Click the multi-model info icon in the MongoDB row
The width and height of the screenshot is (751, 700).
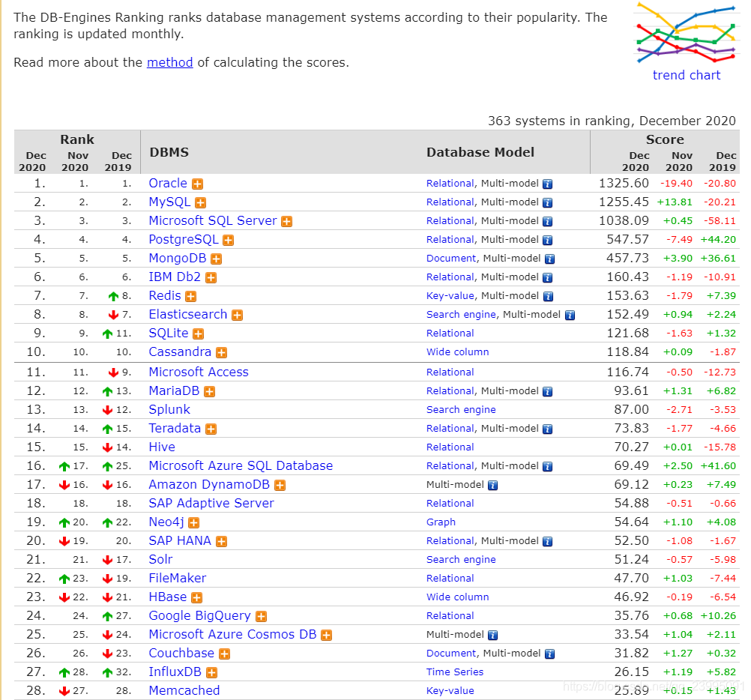click(550, 259)
